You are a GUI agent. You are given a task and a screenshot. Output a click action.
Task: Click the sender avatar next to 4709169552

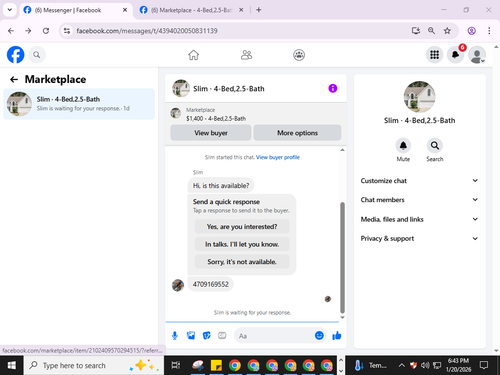point(178,285)
